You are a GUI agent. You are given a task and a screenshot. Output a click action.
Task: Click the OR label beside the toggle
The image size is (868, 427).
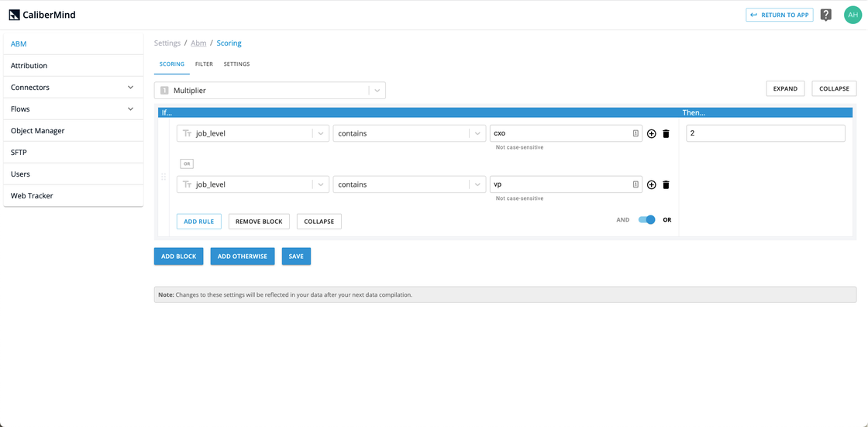(667, 220)
